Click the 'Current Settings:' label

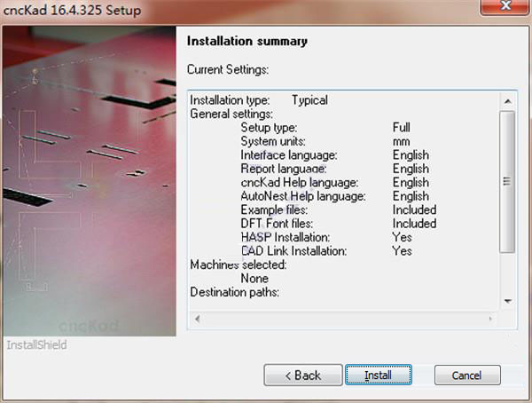pyautogui.click(x=228, y=69)
